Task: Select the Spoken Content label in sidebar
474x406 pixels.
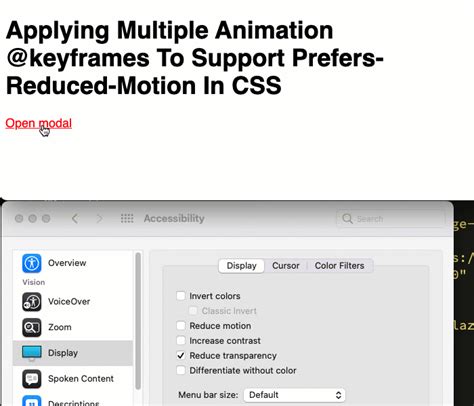Action: 81,379
